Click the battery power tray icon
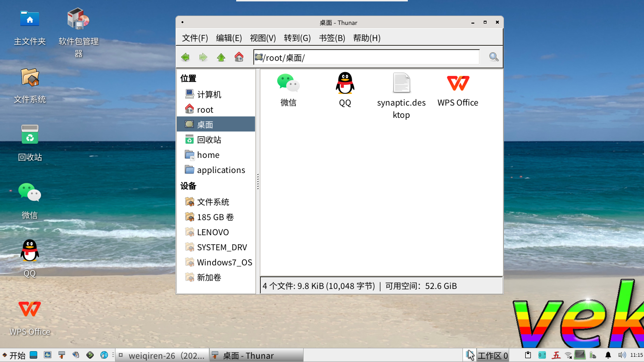644x362 pixels. coord(593,355)
